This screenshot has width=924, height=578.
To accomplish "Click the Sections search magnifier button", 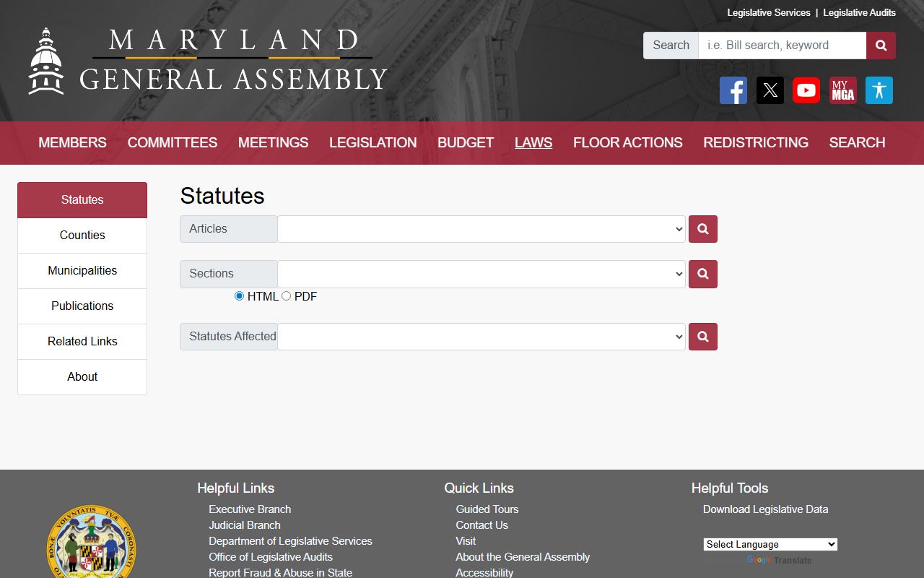I will [703, 274].
